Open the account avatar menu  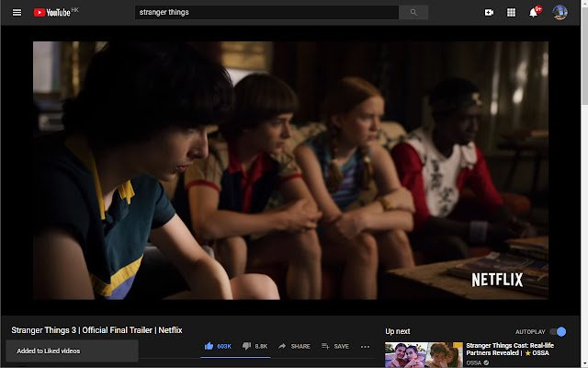pyautogui.click(x=560, y=12)
